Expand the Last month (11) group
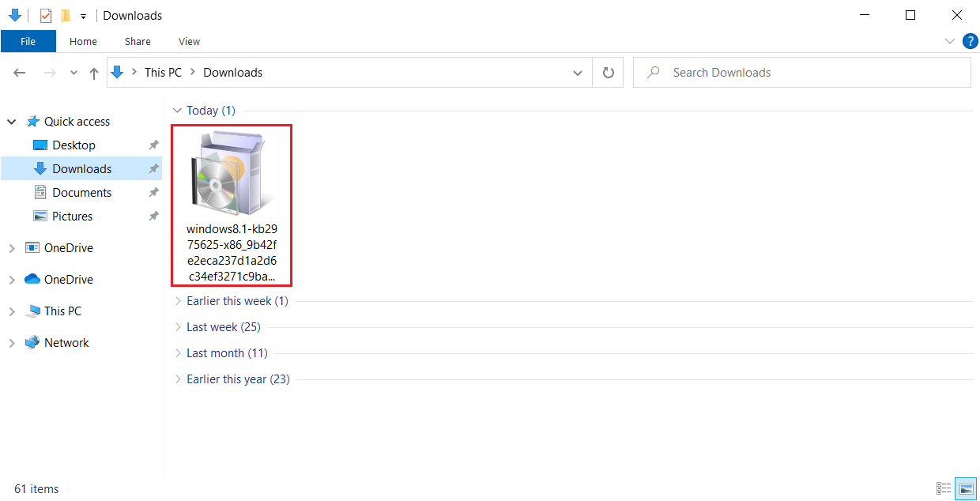The height and width of the screenshot is (501, 980). (x=178, y=353)
